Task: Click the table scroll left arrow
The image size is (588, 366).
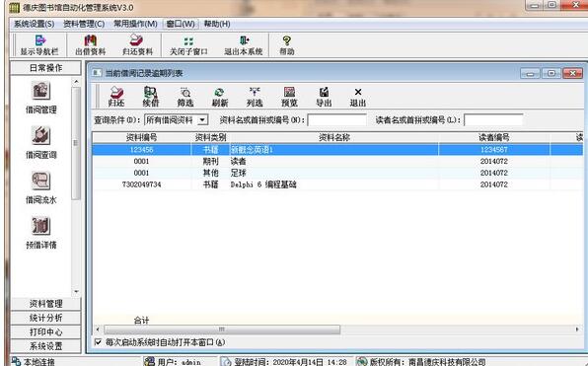Action: (98, 329)
